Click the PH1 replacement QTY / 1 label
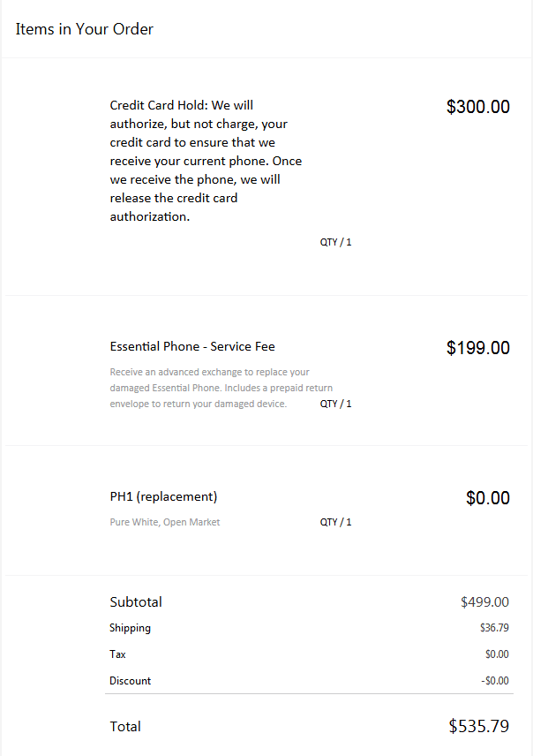Image resolution: width=533 pixels, height=756 pixels. tap(336, 522)
